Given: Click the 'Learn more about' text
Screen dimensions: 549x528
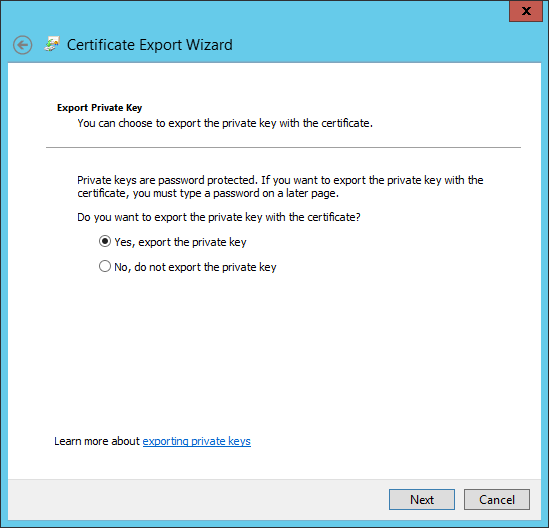Looking at the screenshot, I should [x=97, y=441].
